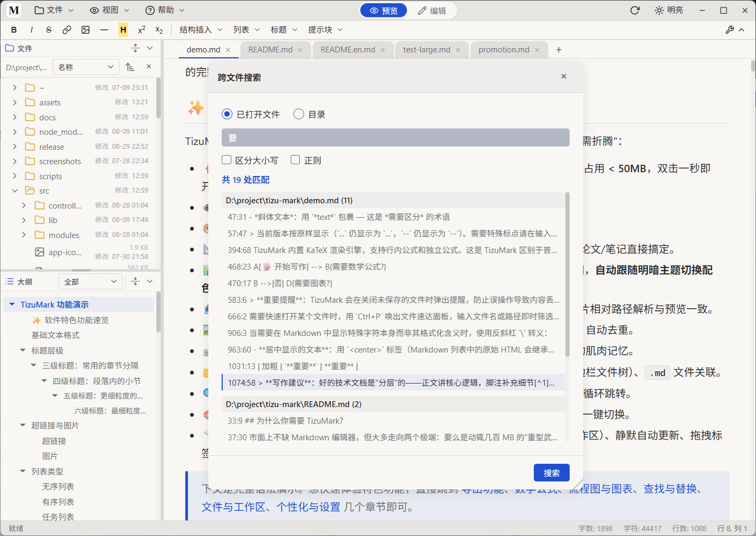Screen dimensions: 756x536
Task: Switch to test-large.md tab
Action: click(427, 50)
